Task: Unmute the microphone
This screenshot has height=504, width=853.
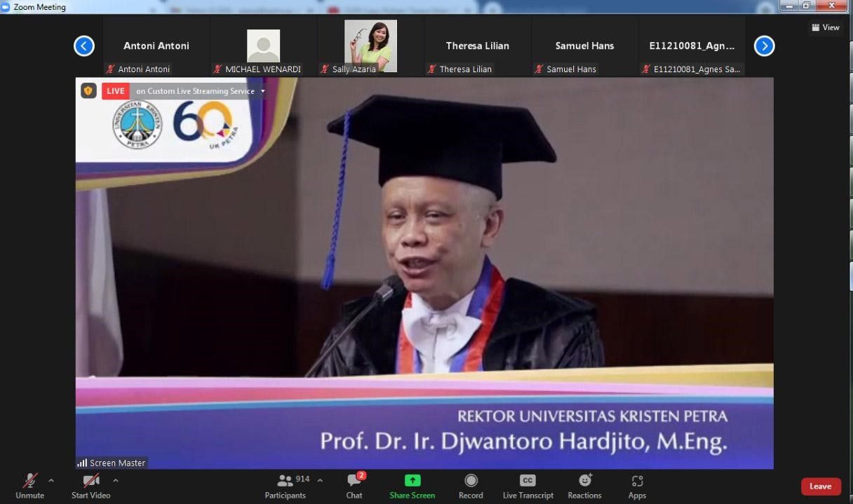Action: 29,486
